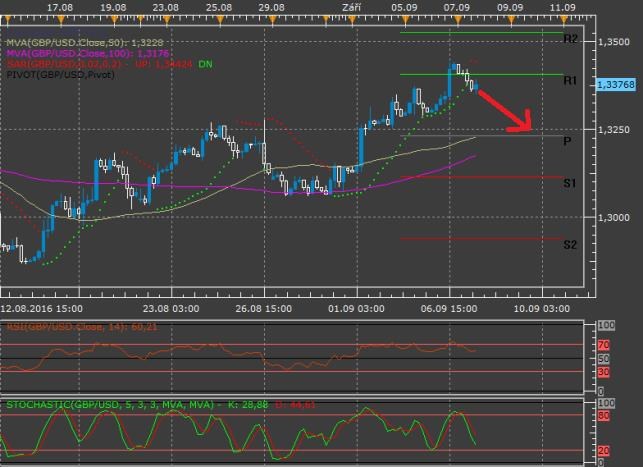Click the RSI 30 oversold level tag
643x467 pixels.
[x=602, y=372]
